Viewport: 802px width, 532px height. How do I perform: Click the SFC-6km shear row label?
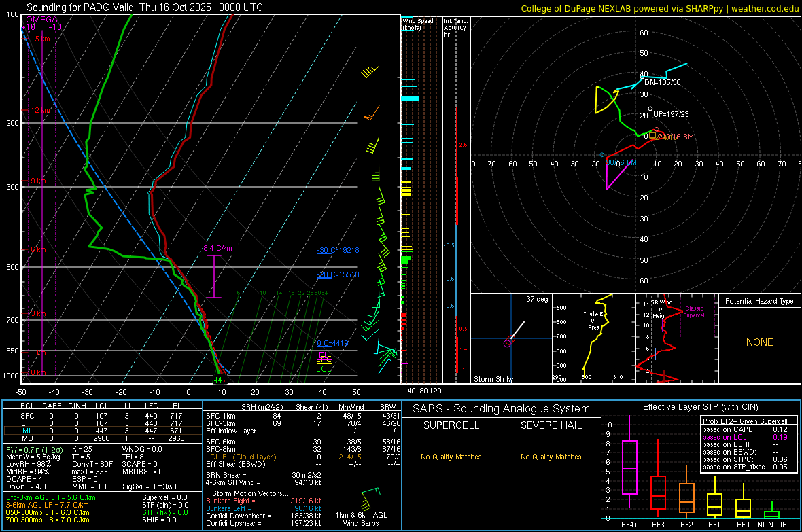(x=221, y=442)
